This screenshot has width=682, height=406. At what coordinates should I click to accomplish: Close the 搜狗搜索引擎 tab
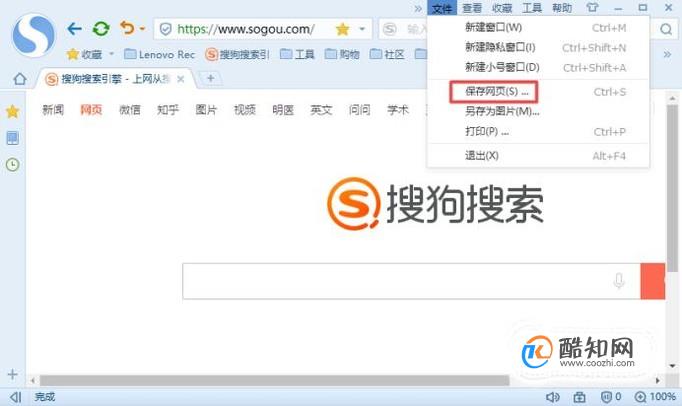pos(181,79)
